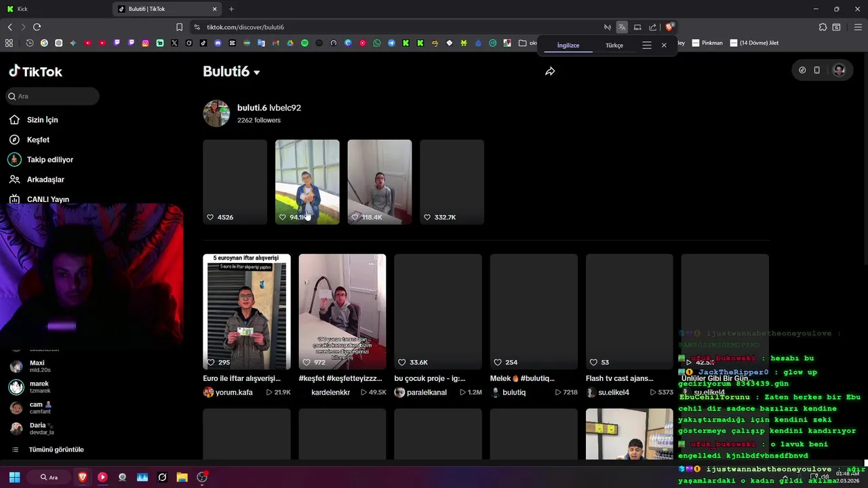
Task: Go back to previous page
Action: [x=9, y=27]
